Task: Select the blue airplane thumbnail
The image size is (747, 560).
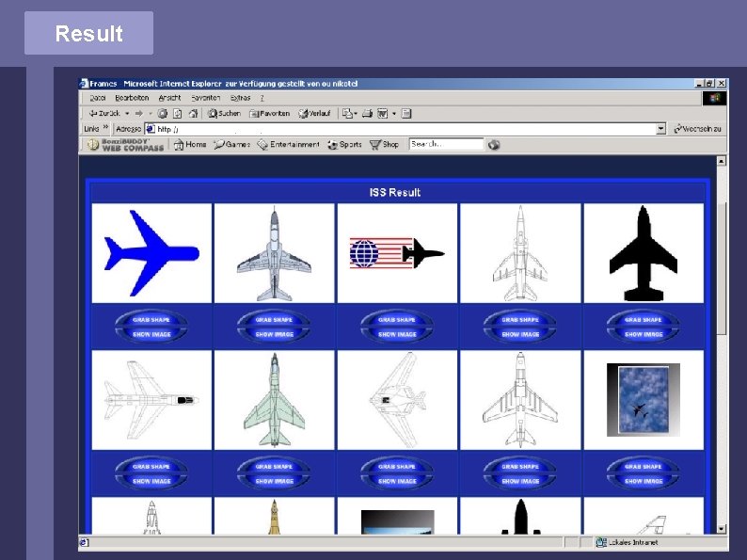Action: pyautogui.click(x=151, y=253)
